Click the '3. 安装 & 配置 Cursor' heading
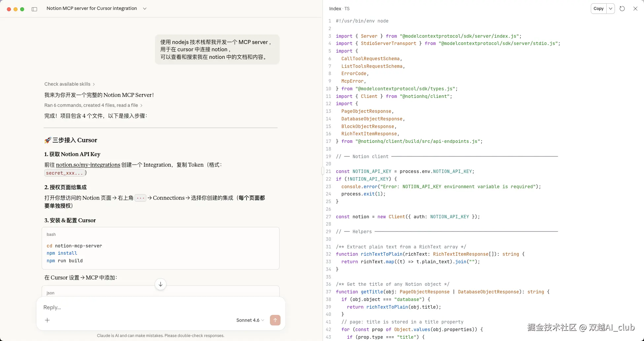The height and width of the screenshot is (341, 644). (70, 220)
